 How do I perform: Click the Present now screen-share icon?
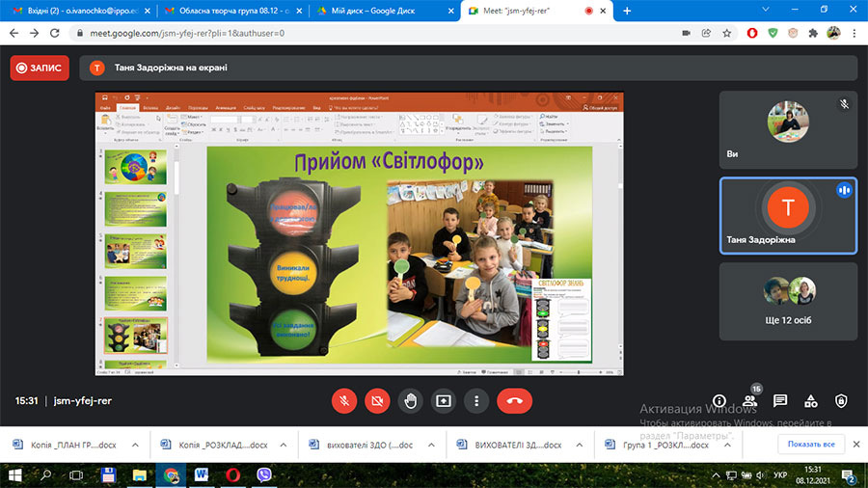444,400
